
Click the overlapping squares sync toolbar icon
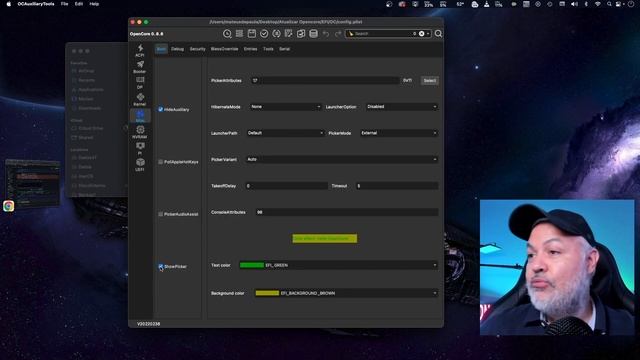[x=301, y=33]
